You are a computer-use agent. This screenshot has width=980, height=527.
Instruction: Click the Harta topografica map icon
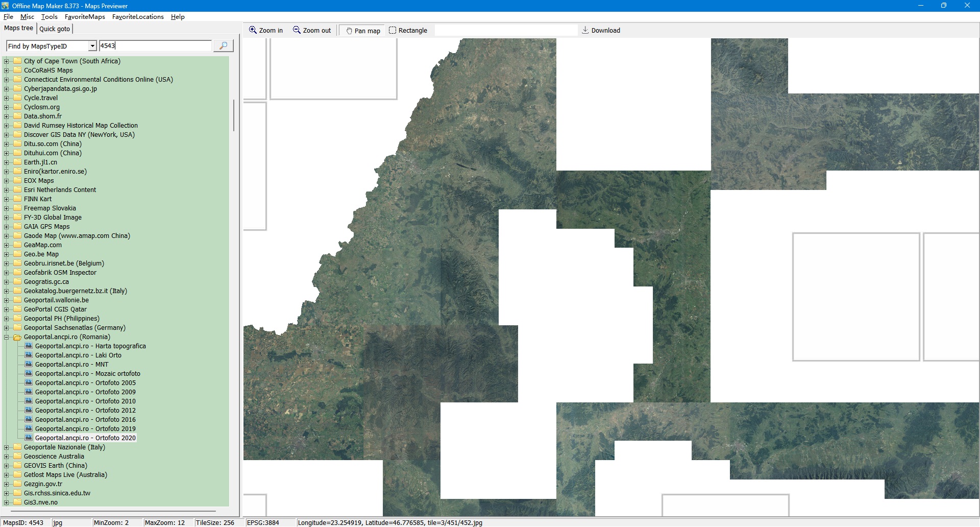point(29,346)
